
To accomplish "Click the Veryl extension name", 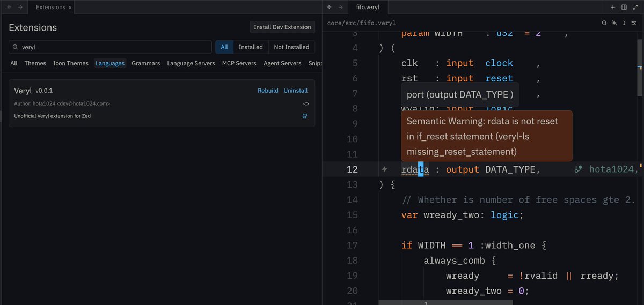I will 23,91.
